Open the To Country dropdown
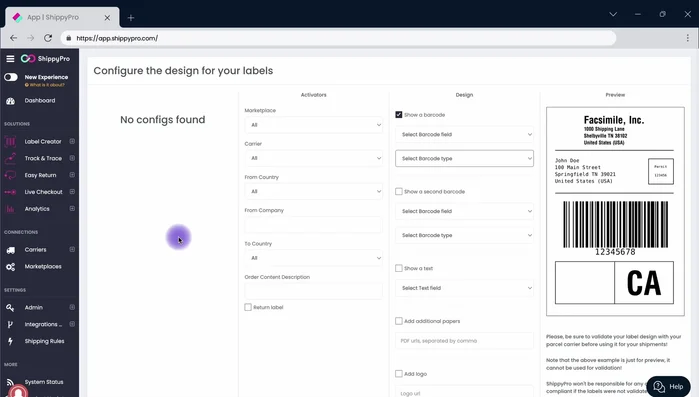 click(x=313, y=258)
